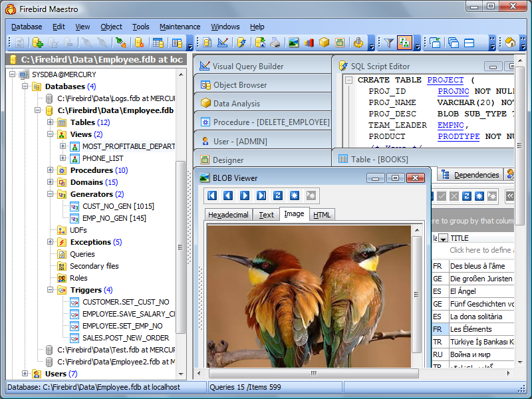The image size is (532, 399).
Task: Go to first record in BLOB Viewer
Action: coord(212,196)
